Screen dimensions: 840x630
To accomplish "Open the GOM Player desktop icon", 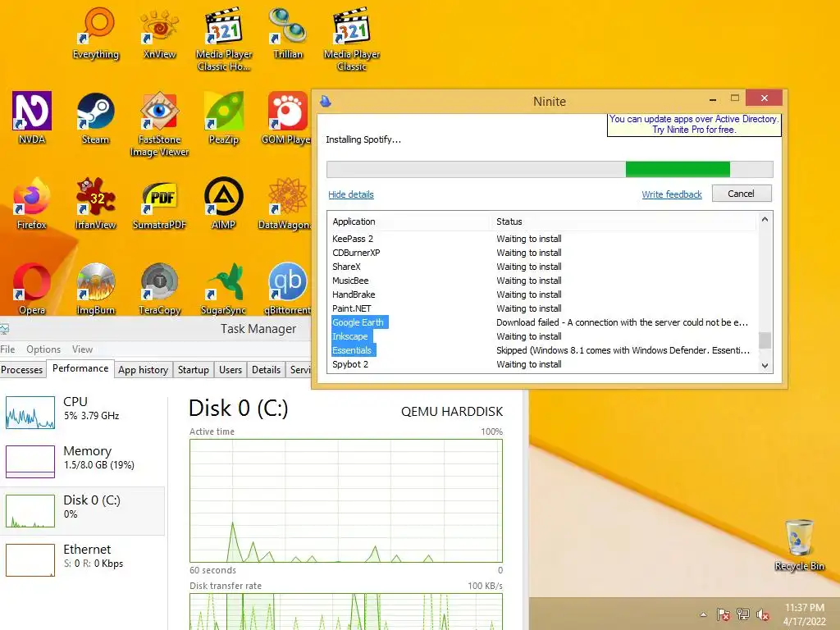I will (x=288, y=118).
